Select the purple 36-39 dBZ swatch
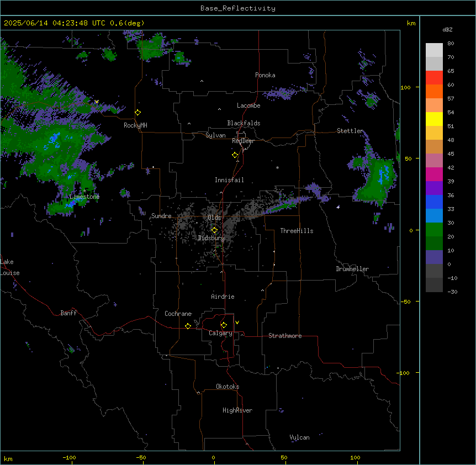 434,188
